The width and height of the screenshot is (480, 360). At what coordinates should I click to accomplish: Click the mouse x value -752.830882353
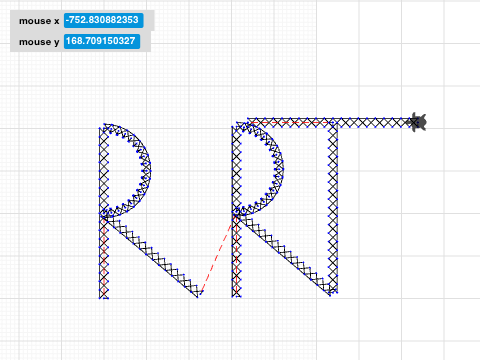click(x=103, y=20)
